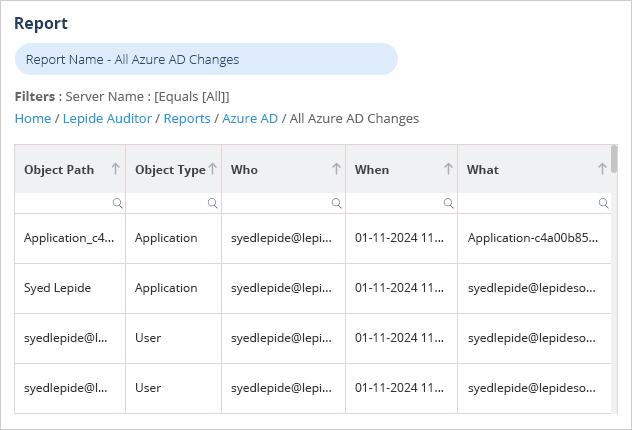632x430 pixels.
Task: Click Object Path filter search icon
Action: click(117, 203)
